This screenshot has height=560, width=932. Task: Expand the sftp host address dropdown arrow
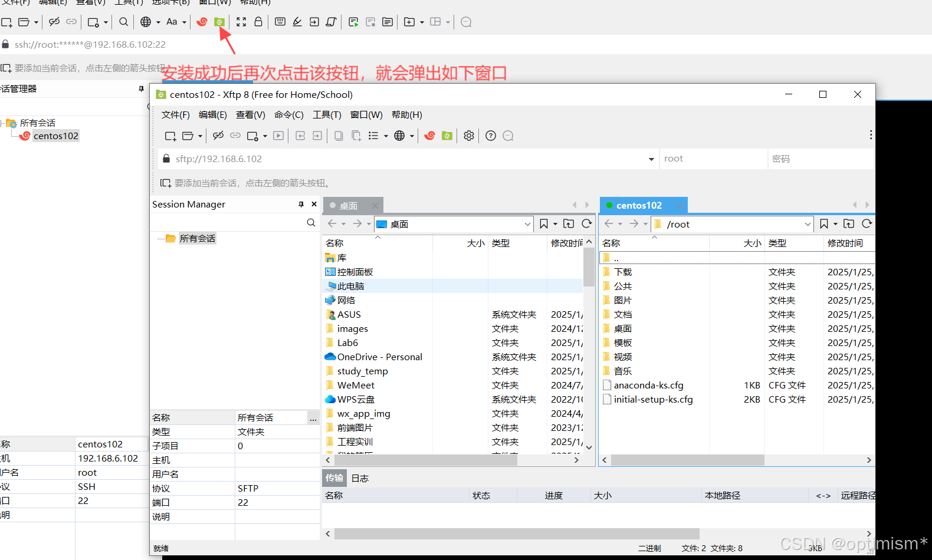coord(651,159)
